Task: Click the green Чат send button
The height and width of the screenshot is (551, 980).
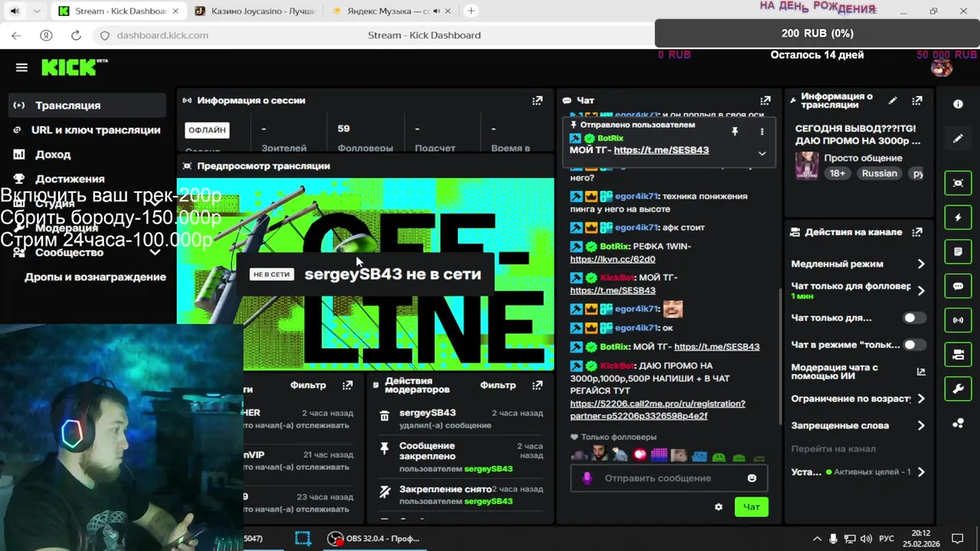Action: (751, 507)
